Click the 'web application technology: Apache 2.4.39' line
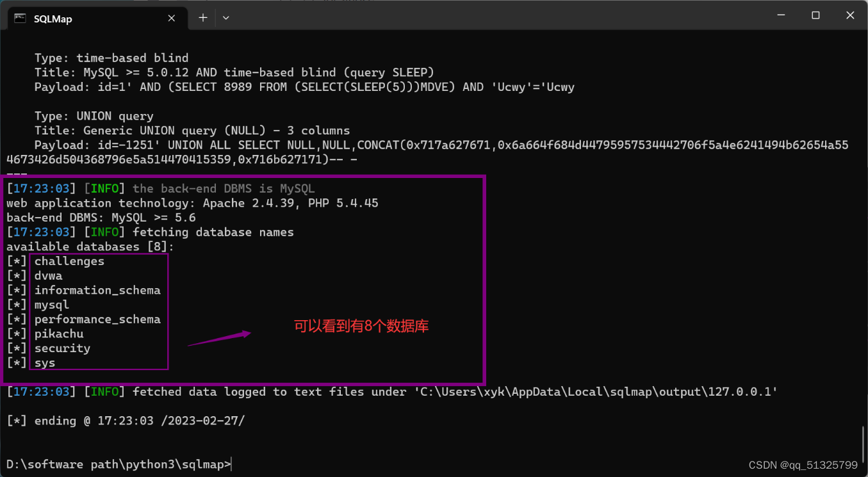The width and height of the screenshot is (868, 477). point(192,203)
